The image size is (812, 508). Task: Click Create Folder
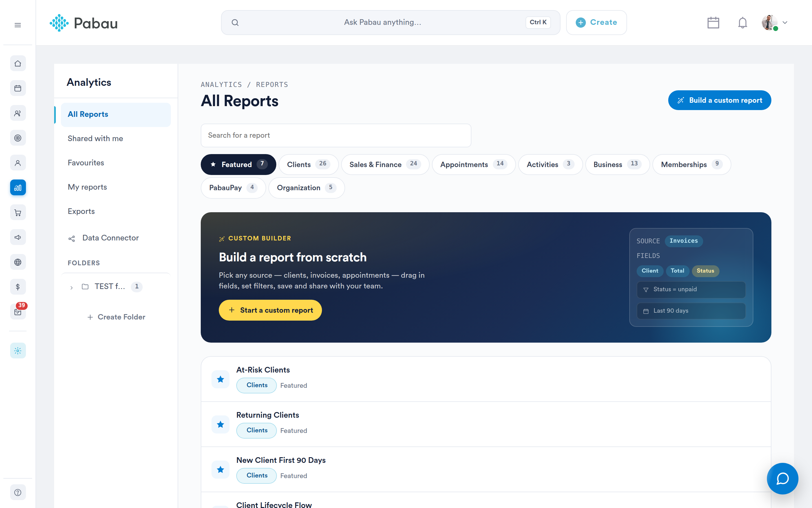coord(116,317)
